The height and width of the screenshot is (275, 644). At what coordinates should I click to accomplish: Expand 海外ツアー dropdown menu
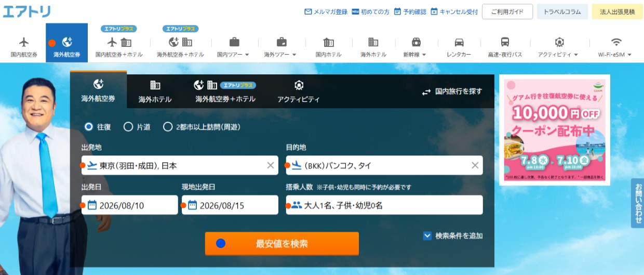[280, 47]
